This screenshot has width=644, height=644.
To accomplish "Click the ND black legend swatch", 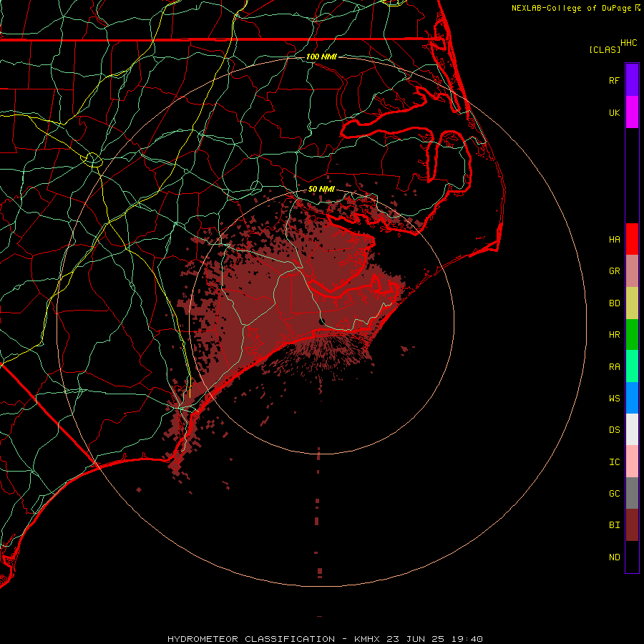I will click(632, 557).
